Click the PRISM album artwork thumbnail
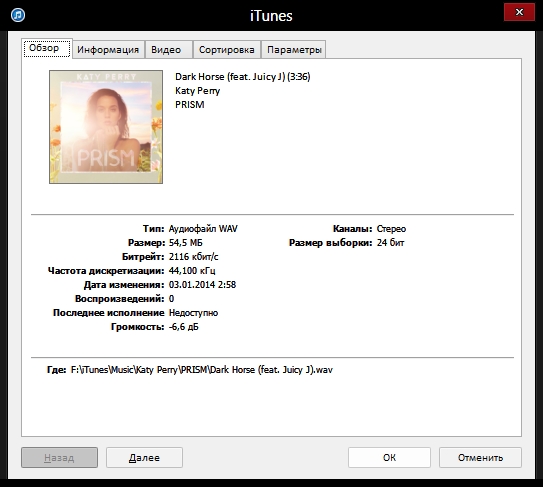The width and height of the screenshot is (543, 487). pos(106,127)
